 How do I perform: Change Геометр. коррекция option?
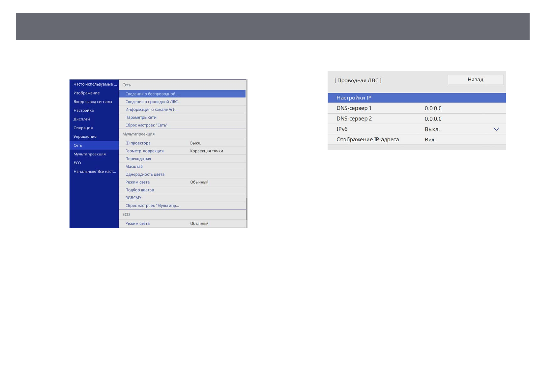point(182,151)
